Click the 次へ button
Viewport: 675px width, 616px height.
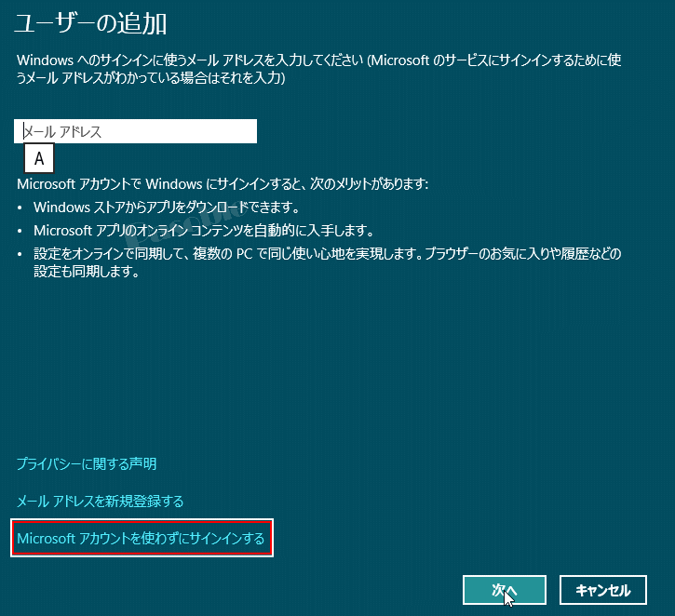point(504,590)
